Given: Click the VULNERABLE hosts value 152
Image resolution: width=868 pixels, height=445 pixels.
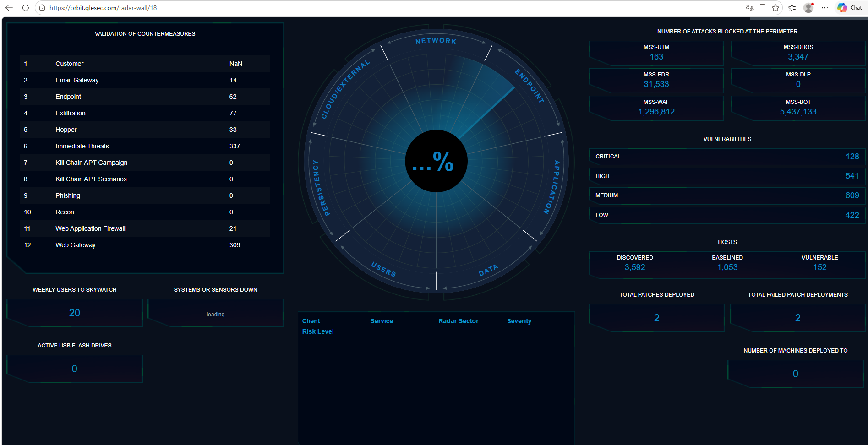Looking at the screenshot, I should coord(820,267).
